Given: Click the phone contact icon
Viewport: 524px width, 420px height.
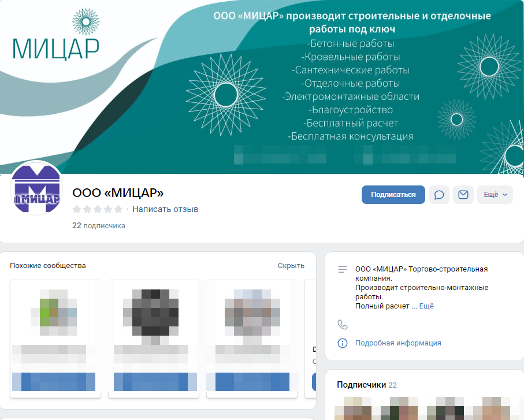Looking at the screenshot, I should [342, 325].
